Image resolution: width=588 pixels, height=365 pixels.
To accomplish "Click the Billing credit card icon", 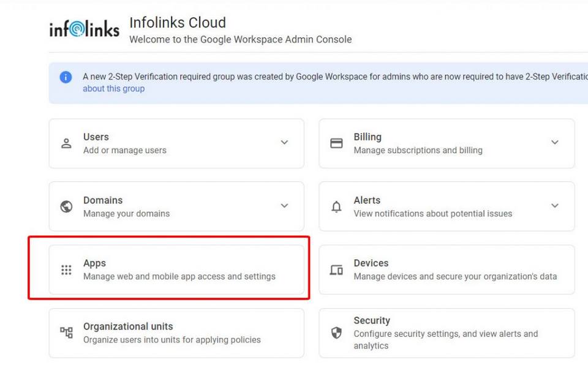I will (336, 143).
